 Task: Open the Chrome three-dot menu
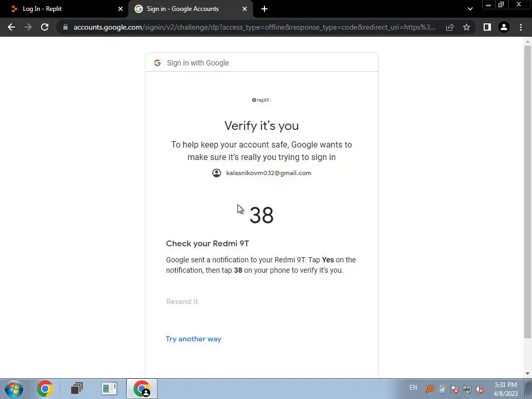point(521,27)
